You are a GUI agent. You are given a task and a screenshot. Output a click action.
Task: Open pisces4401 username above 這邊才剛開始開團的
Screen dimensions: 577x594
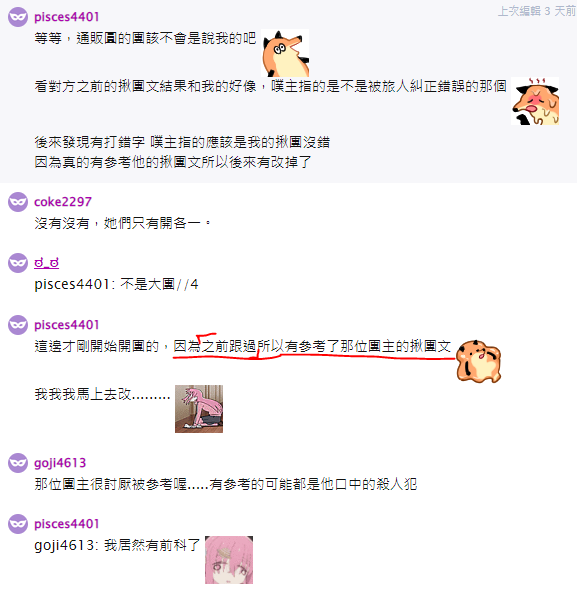pos(67,325)
